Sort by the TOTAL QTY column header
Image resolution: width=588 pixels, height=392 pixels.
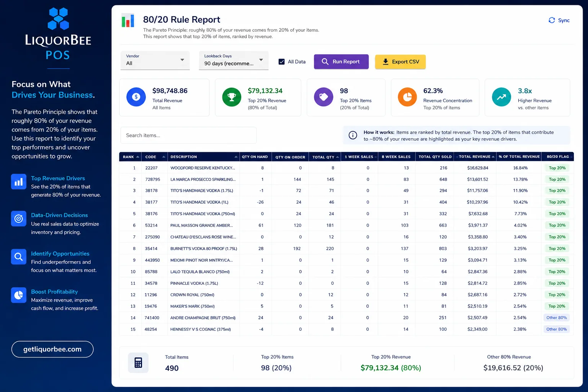[325, 157]
